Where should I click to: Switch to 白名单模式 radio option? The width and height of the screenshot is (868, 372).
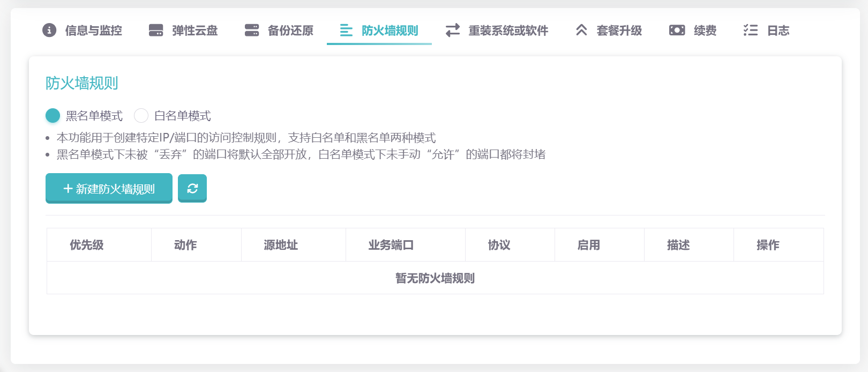point(141,115)
